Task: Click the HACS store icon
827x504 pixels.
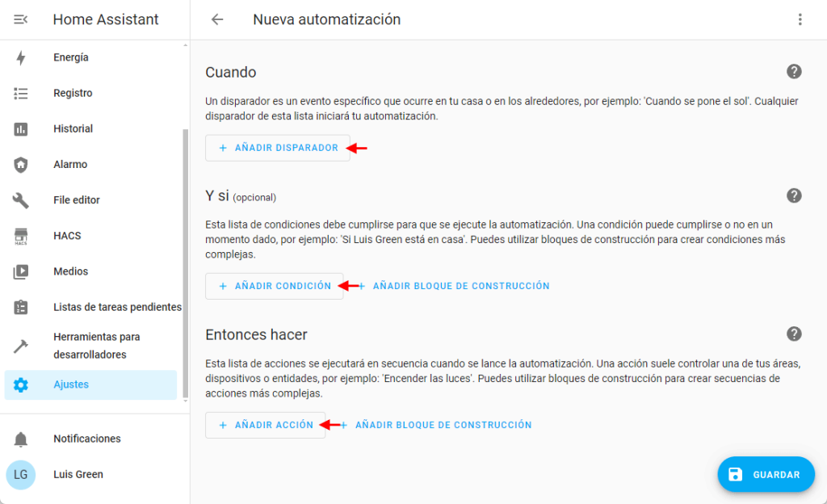Action: tap(21, 236)
